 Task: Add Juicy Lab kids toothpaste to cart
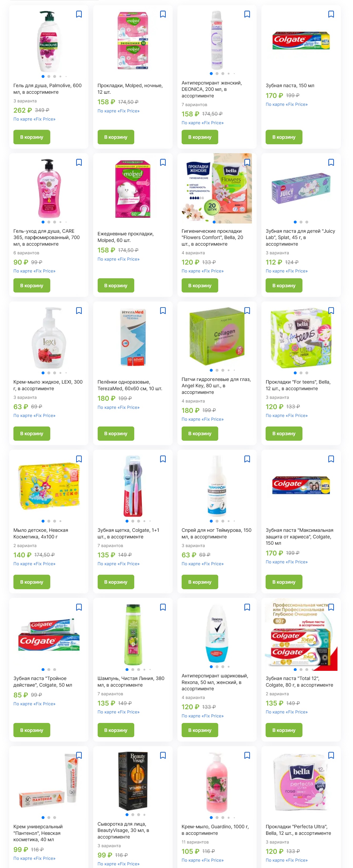(x=284, y=285)
